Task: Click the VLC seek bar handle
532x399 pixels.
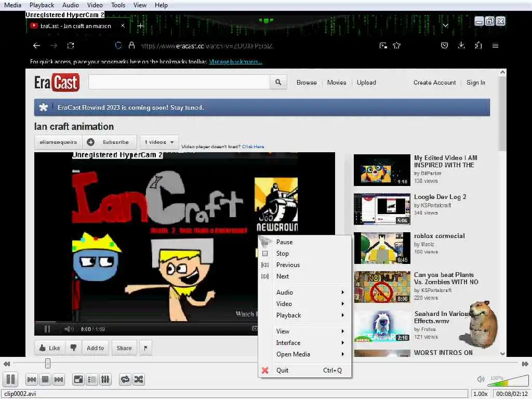Action: [48, 363]
